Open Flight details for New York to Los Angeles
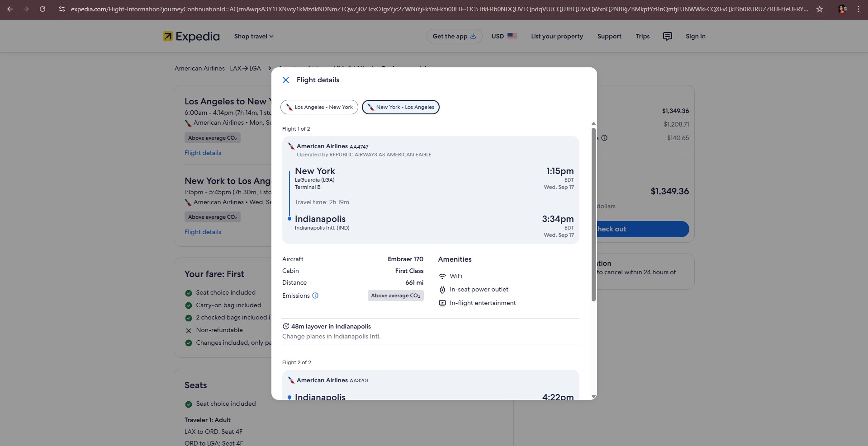This screenshot has height=446, width=868. (203, 232)
